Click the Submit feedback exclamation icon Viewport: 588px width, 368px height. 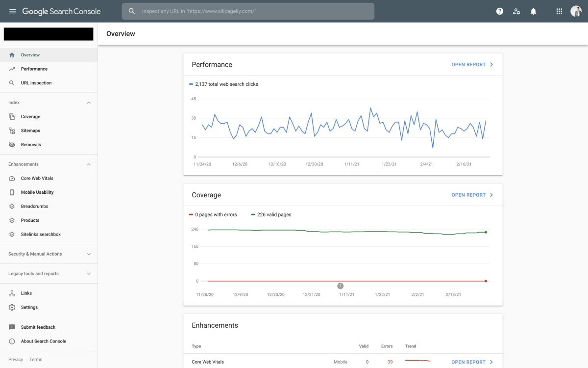coord(12,327)
